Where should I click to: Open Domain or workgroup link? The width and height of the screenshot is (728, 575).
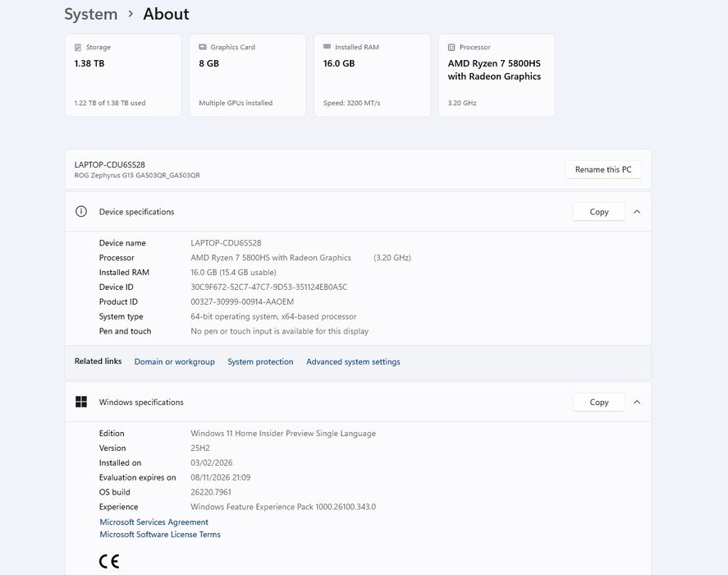pos(174,361)
